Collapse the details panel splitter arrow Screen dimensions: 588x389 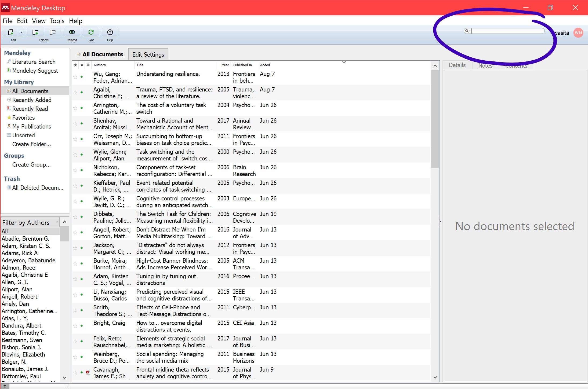click(440, 222)
